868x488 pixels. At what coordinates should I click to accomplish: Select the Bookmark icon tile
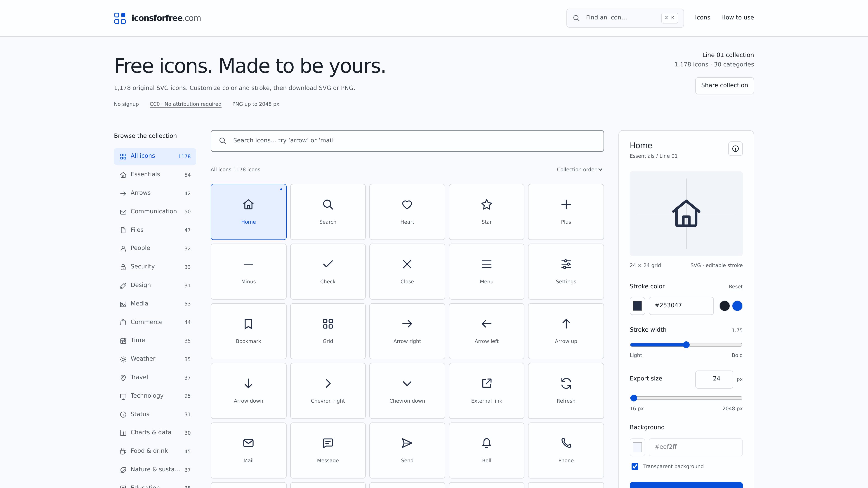[248, 331]
